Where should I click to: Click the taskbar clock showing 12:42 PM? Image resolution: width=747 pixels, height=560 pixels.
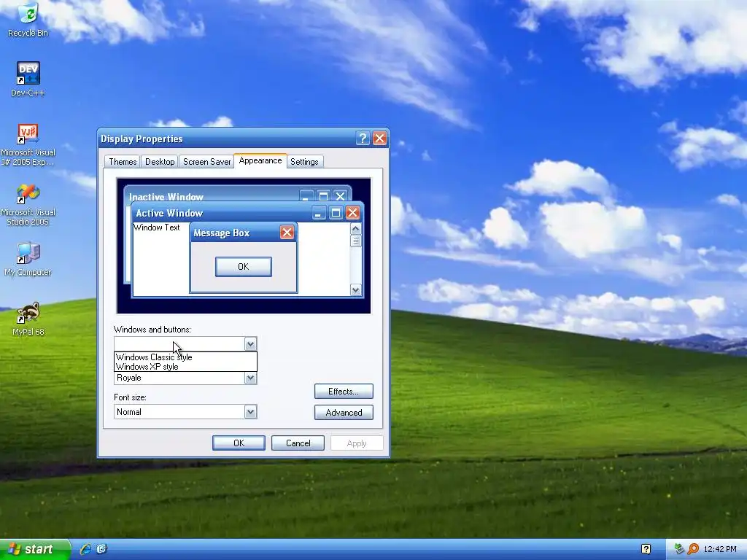(x=720, y=549)
